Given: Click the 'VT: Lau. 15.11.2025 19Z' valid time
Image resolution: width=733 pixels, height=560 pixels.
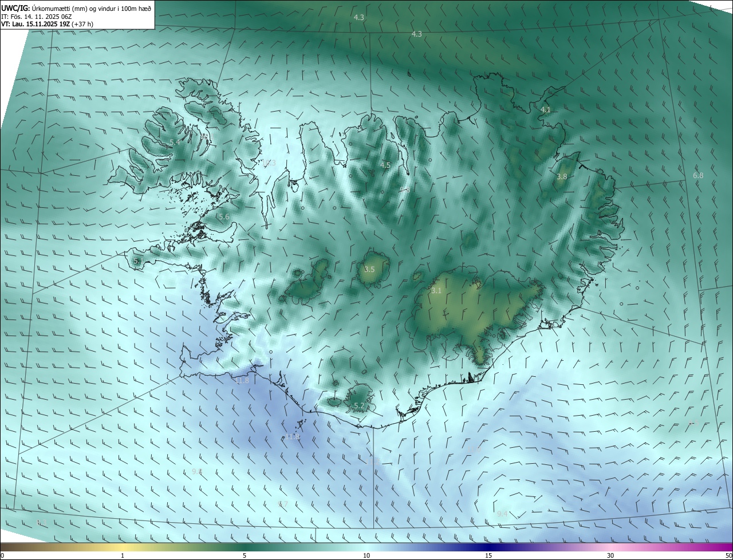Looking at the screenshot, I should pos(36,24).
